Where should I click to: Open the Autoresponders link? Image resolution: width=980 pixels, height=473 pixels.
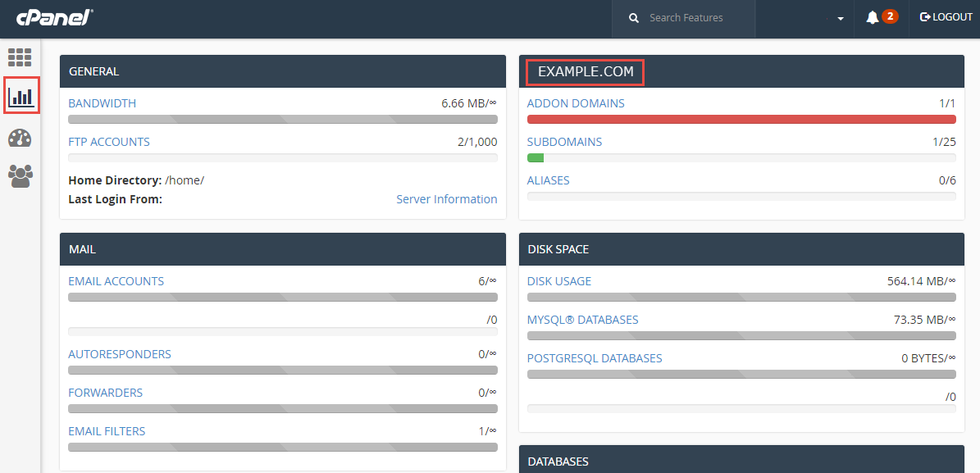click(x=120, y=354)
